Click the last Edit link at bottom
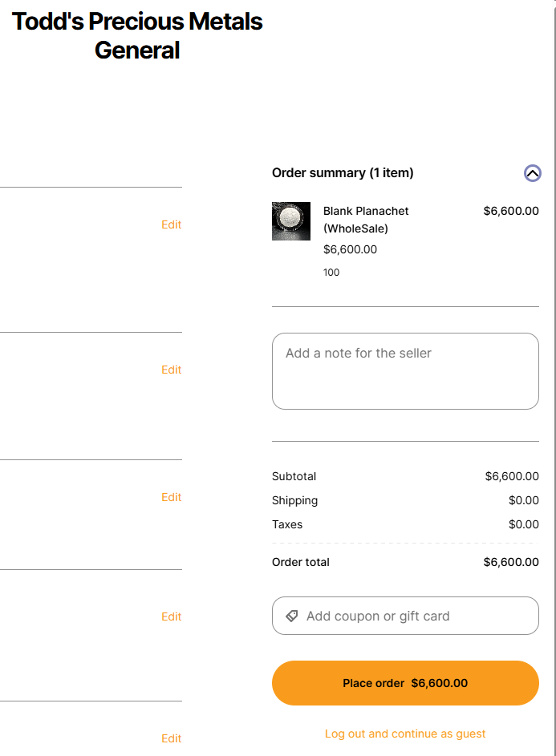 tap(171, 738)
